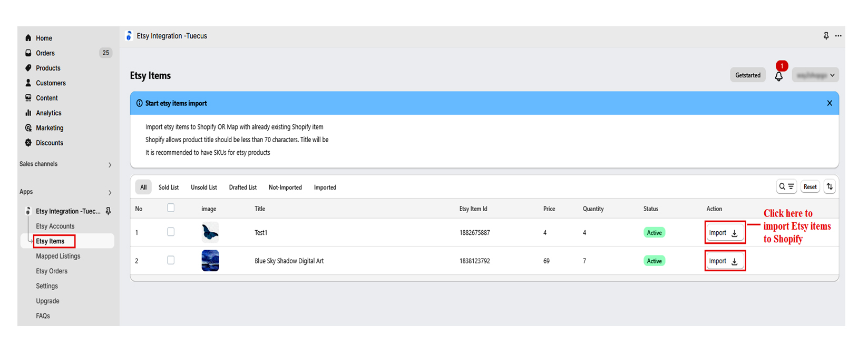Open the account dropdown in the top right
The width and height of the screenshot is (868, 345).
(815, 75)
